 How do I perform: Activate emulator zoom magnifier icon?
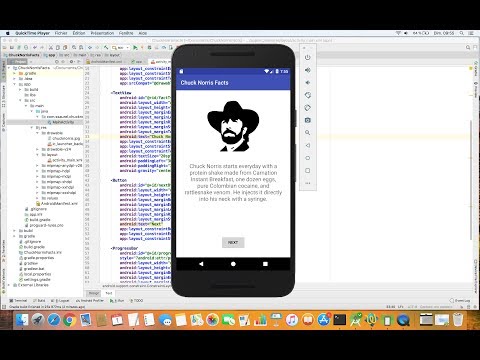coord(308,133)
